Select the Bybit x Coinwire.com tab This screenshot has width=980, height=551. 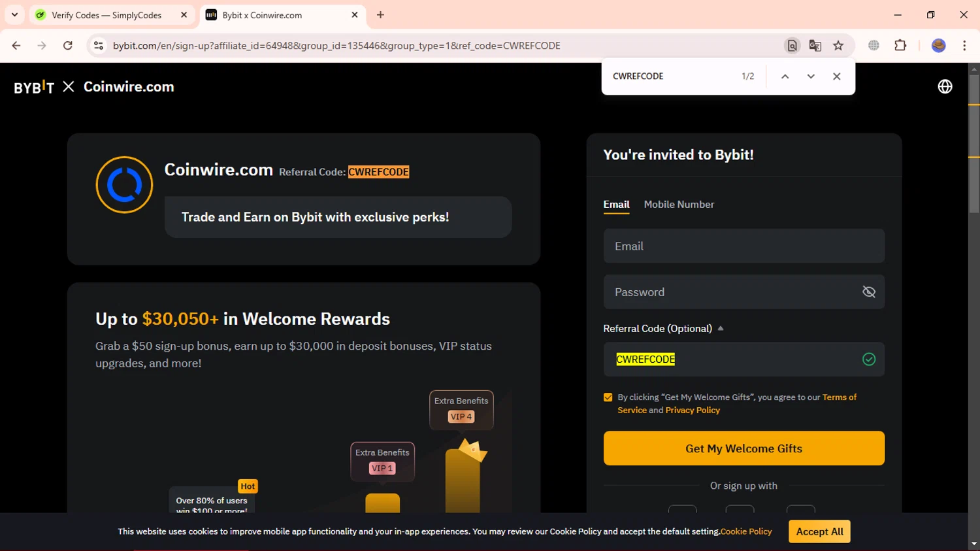(282, 15)
